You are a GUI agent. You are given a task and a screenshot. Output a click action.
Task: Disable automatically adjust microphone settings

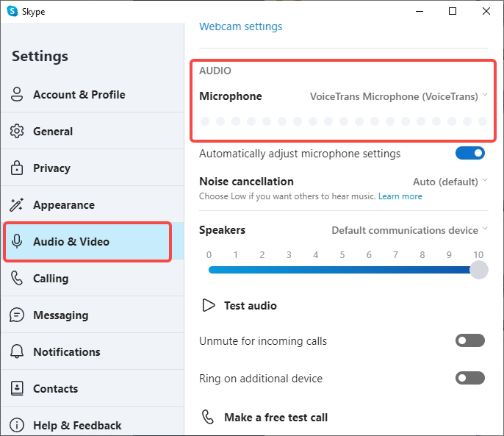point(470,154)
